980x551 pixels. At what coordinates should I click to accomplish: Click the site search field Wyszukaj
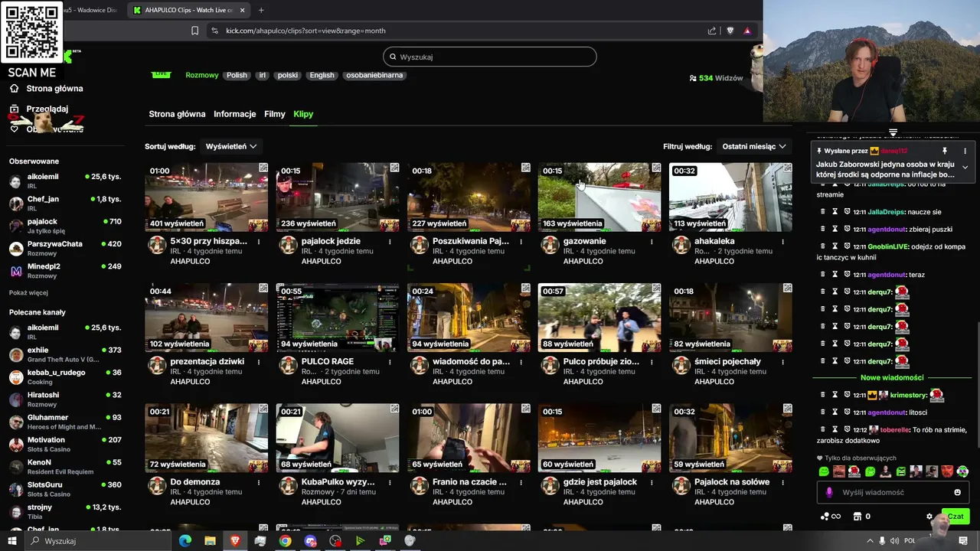tap(490, 57)
